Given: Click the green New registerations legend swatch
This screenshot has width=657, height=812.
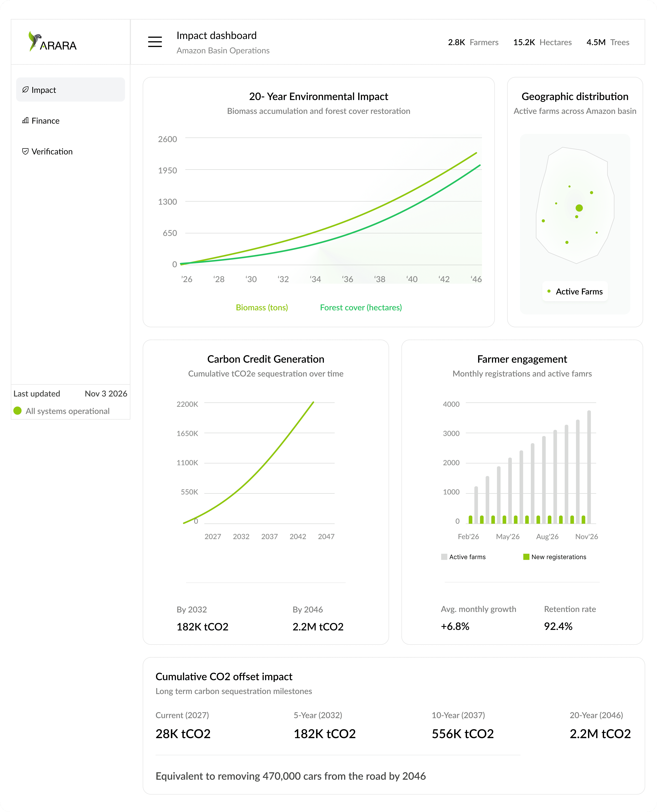Looking at the screenshot, I should (x=526, y=557).
